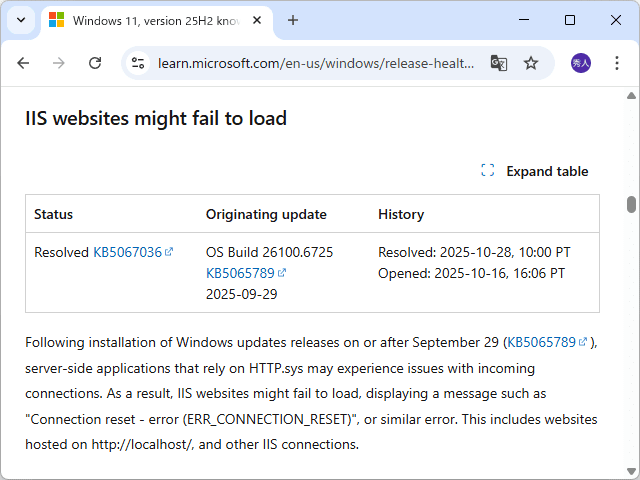Image resolution: width=640 pixels, height=480 pixels.
Task: Select the Windows 11 version 25H2 tab
Action: click(x=150, y=20)
